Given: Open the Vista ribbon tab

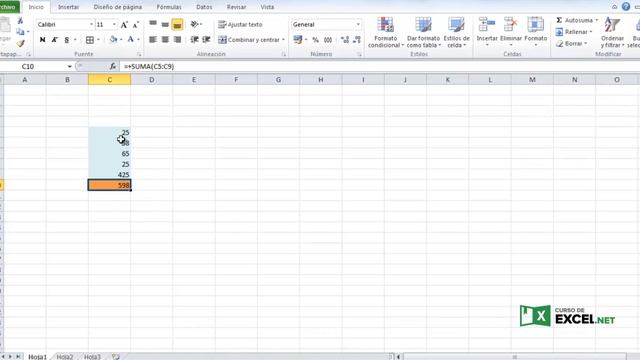Looking at the screenshot, I should (267, 7).
